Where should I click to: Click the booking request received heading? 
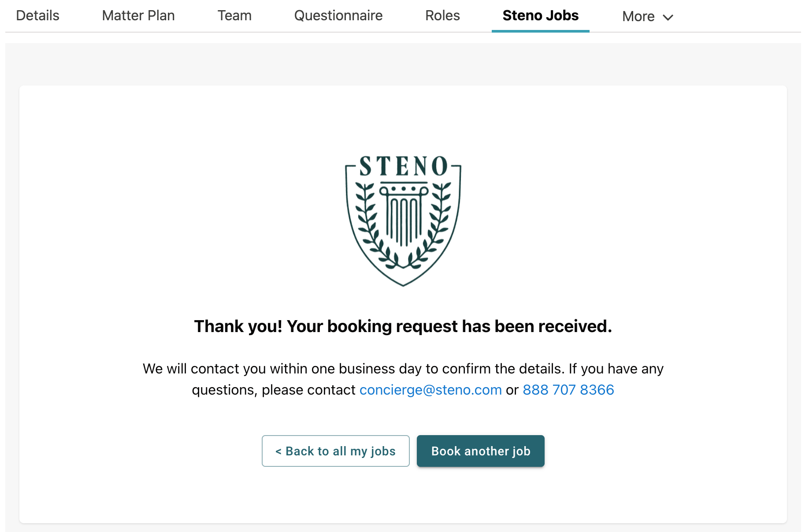[x=403, y=326]
